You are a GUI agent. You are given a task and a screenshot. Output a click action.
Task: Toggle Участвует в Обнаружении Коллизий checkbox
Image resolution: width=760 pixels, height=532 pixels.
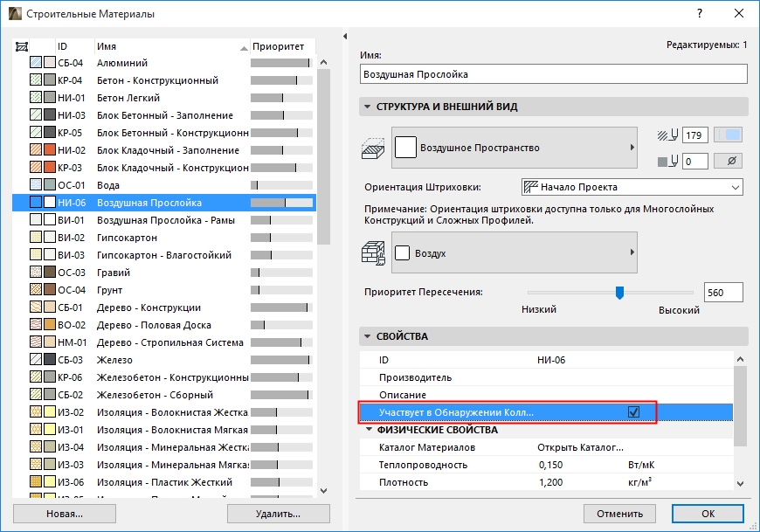point(633,411)
